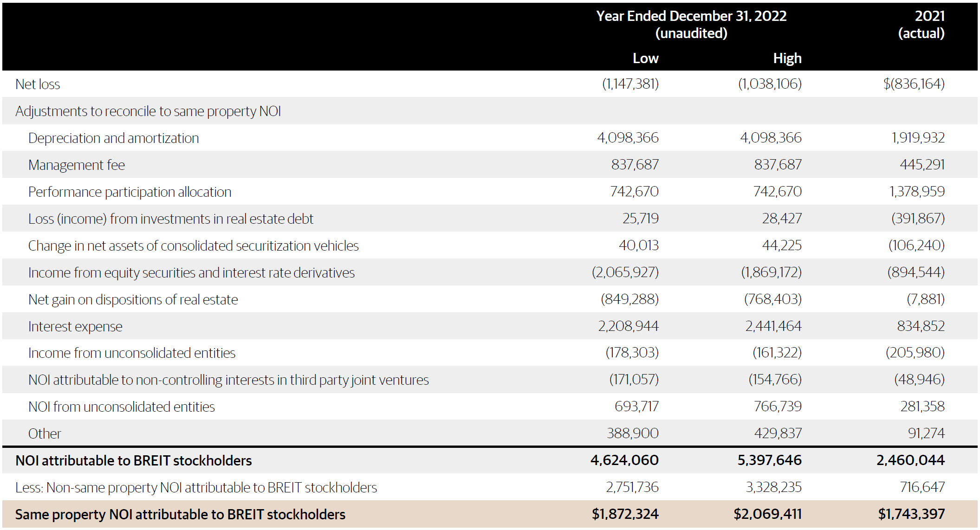Click the NOI from unconsolidated entities label
This screenshot has width=980, height=530.
tap(122, 407)
